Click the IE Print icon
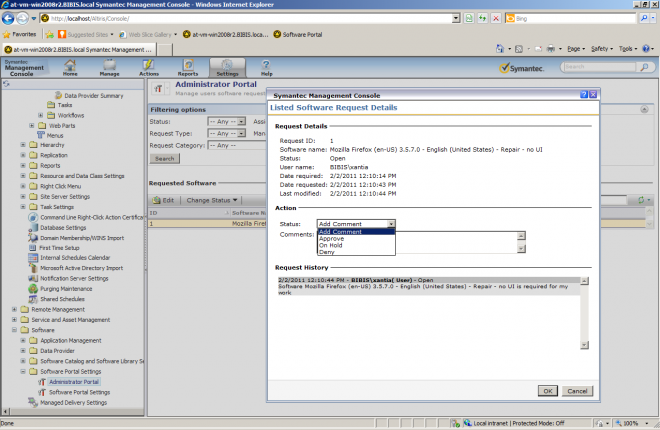The image size is (660, 430). pyautogui.click(x=551, y=49)
